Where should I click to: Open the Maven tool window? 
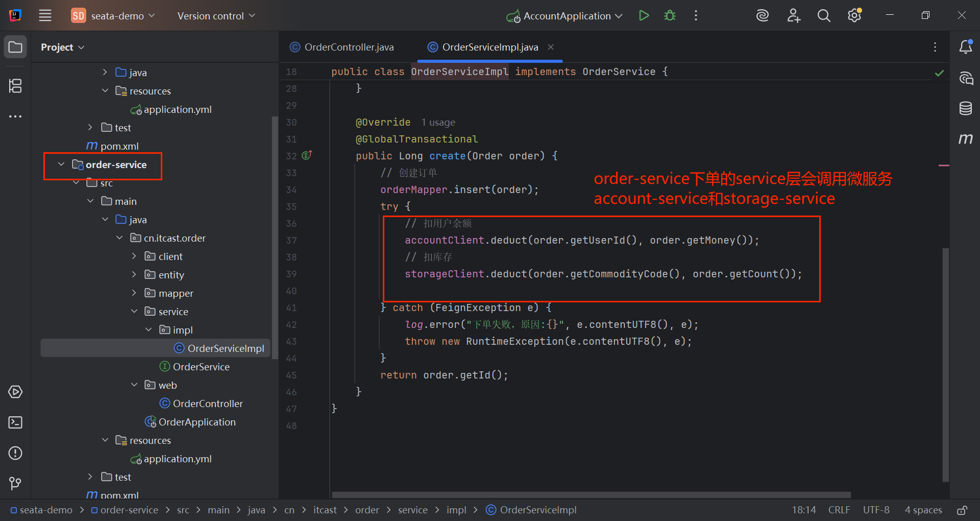pyautogui.click(x=966, y=138)
